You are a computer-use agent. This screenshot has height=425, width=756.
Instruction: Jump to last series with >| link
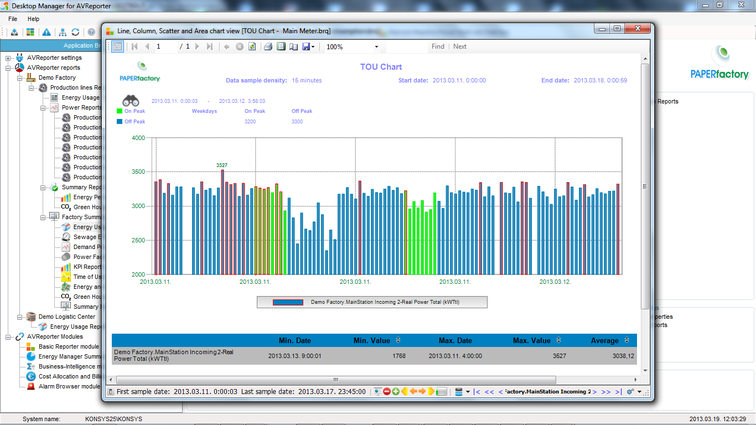[618, 392]
